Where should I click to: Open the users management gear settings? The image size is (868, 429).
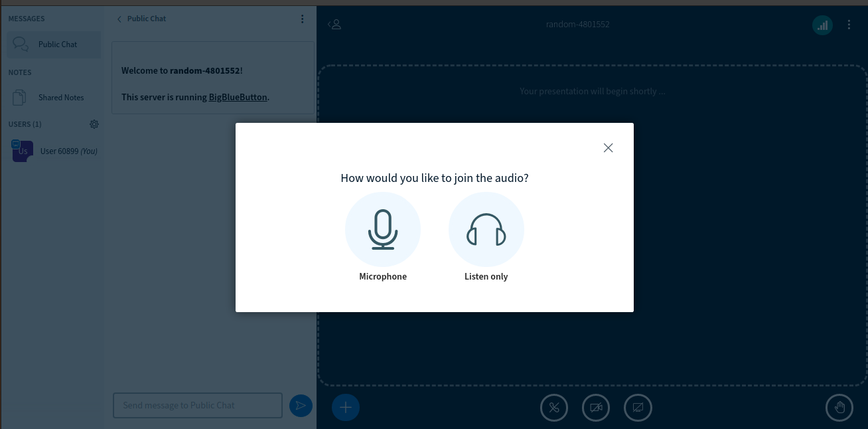[94, 124]
